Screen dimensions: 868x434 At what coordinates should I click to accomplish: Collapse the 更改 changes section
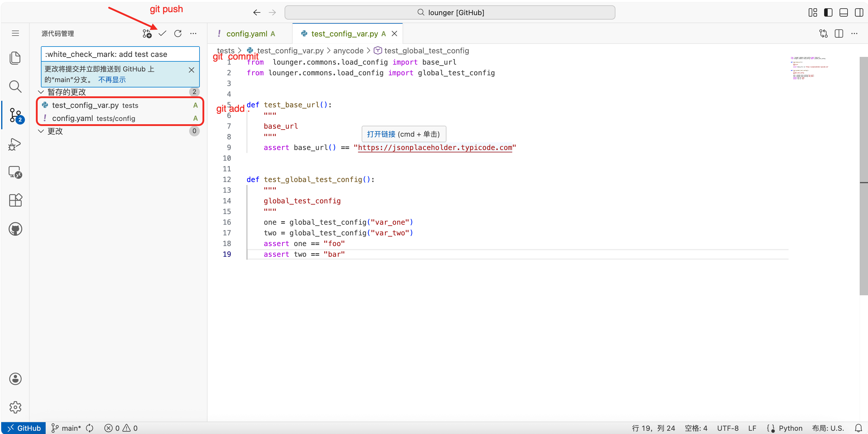(x=41, y=131)
